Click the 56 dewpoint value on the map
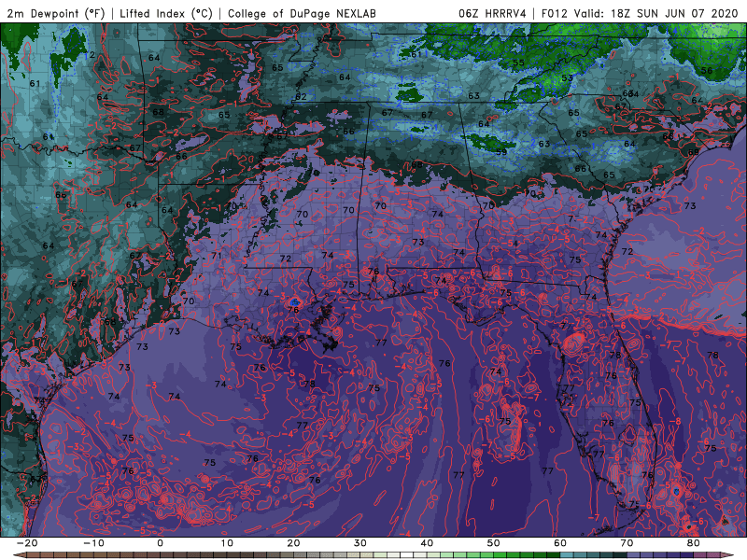This screenshot has width=747, height=560. 707,71
